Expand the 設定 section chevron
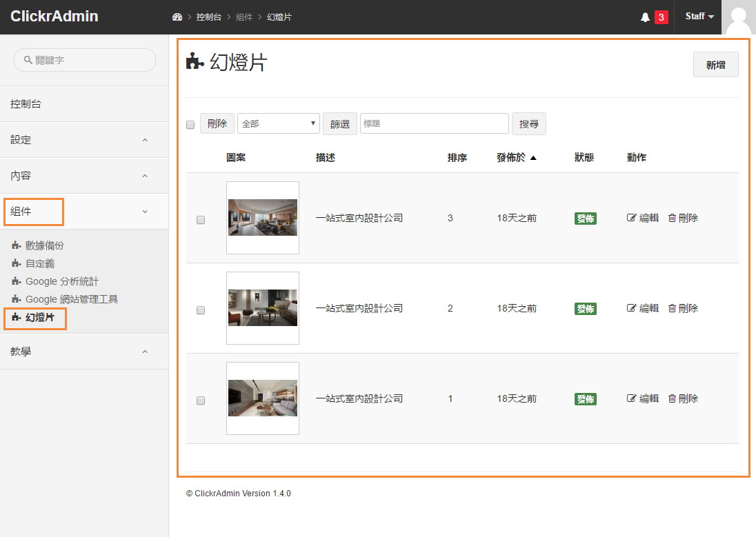 click(145, 140)
